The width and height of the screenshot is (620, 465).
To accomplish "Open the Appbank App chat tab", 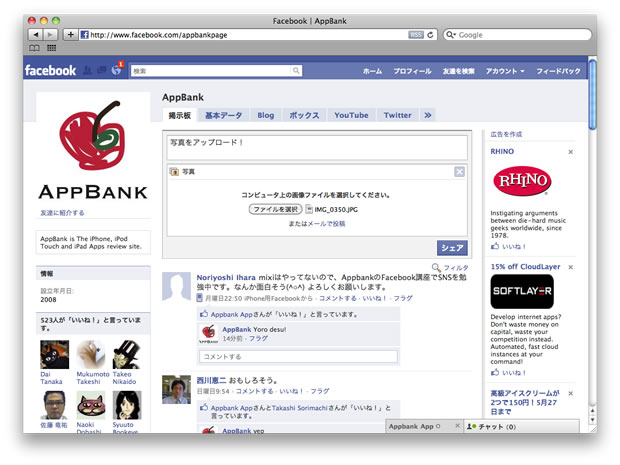I will click(x=414, y=426).
